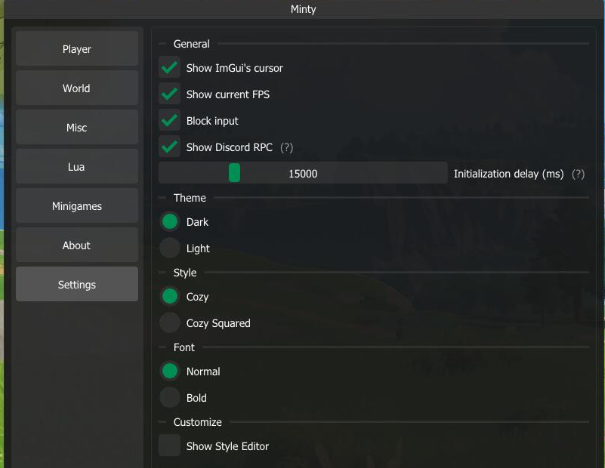Disable the Block input checkbox

click(169, 120)
